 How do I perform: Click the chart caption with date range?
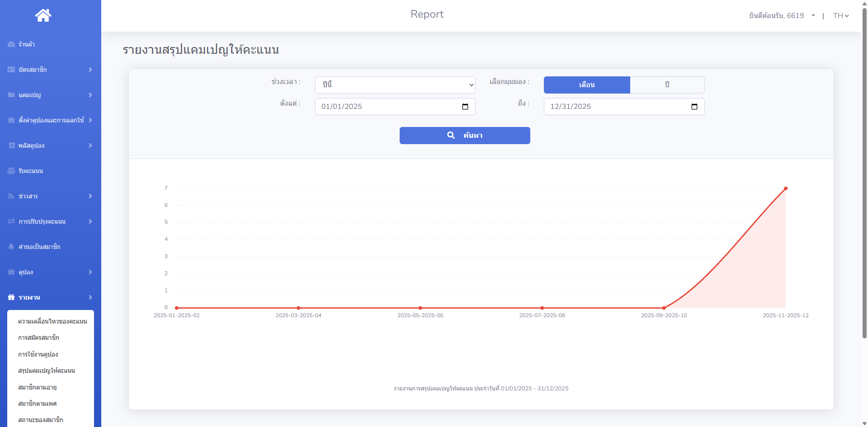click(481, 389)
